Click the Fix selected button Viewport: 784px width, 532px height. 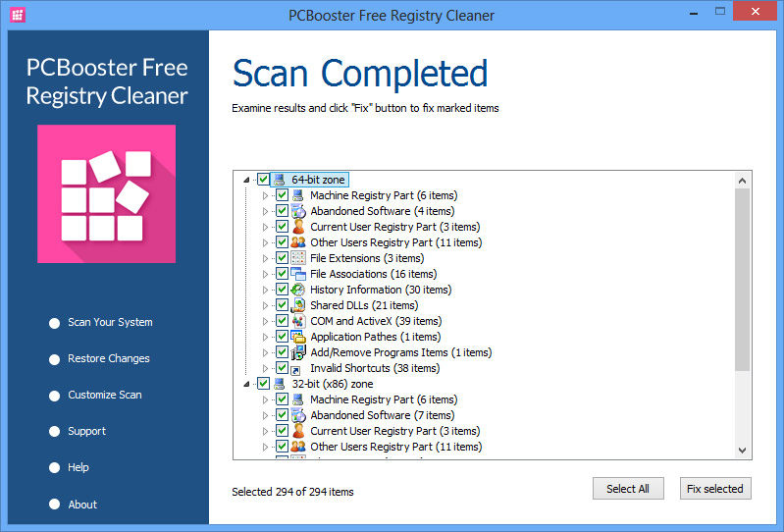point(715,489)
